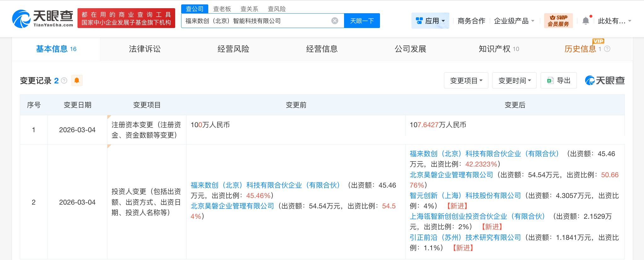Viewport: 644px width, 260px height.
Task: Open the 变更时间 filter dropdown
Action: (x=514, y=81)
